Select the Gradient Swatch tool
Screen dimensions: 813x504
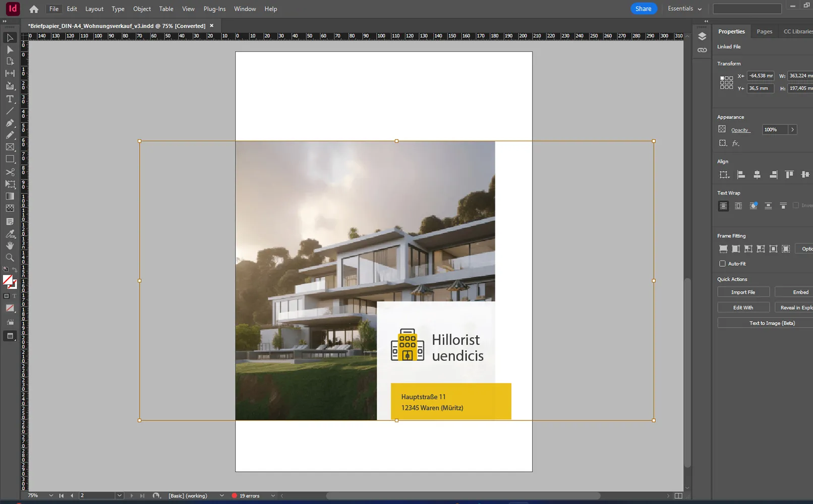10,196
